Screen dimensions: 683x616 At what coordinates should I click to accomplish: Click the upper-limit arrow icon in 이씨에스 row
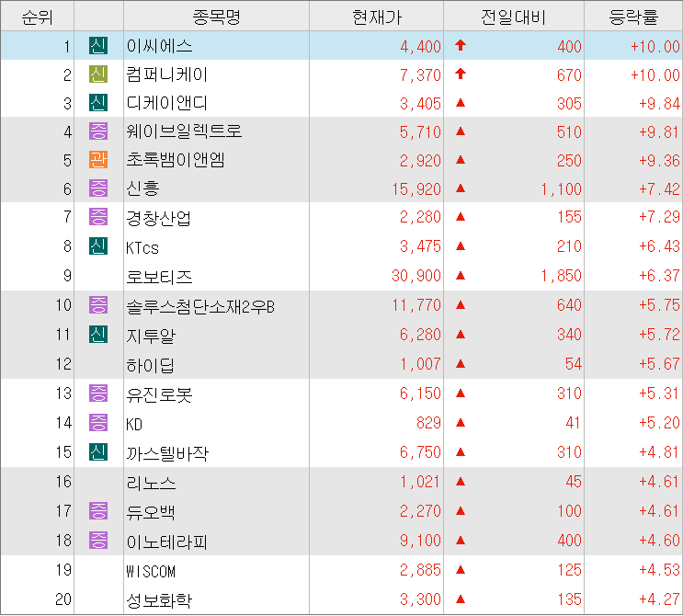[x=461, y=45]
